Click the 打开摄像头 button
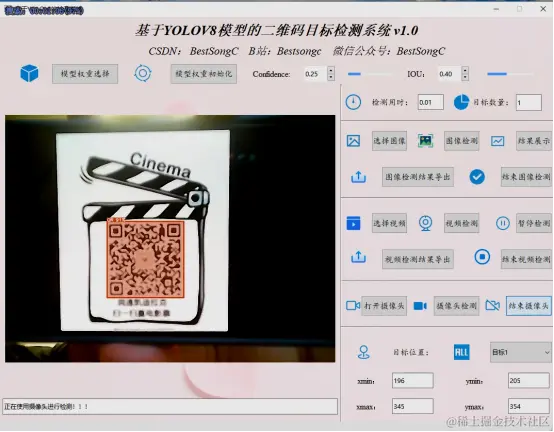Viewport: 554px width, 432px height. [384, 306]
